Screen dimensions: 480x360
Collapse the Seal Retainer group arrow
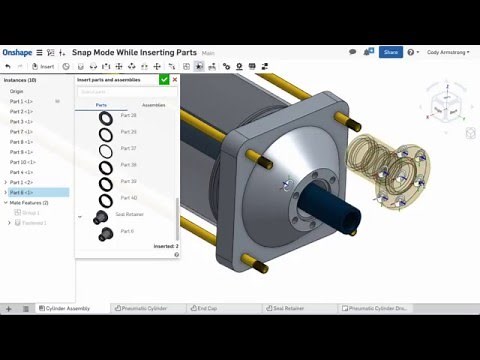click(x=80, y=217)
